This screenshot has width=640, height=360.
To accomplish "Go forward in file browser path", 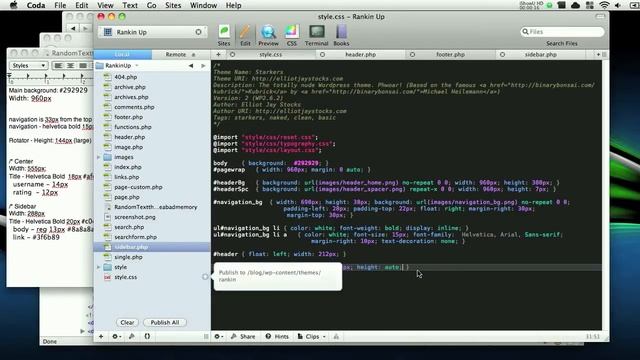I will tap(203, 65).
